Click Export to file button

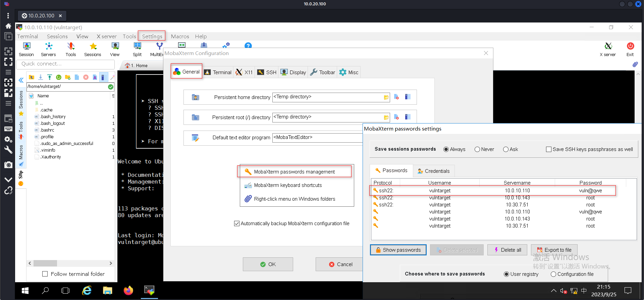(554, 250)
